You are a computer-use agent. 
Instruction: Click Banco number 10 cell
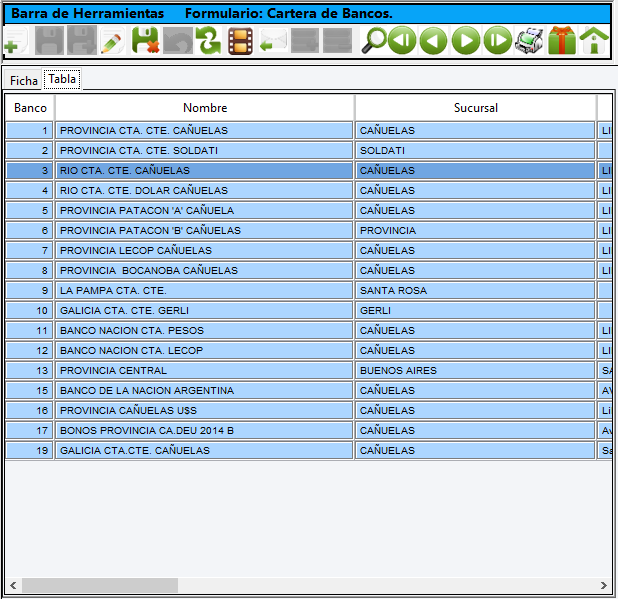[x=30, y=311]
